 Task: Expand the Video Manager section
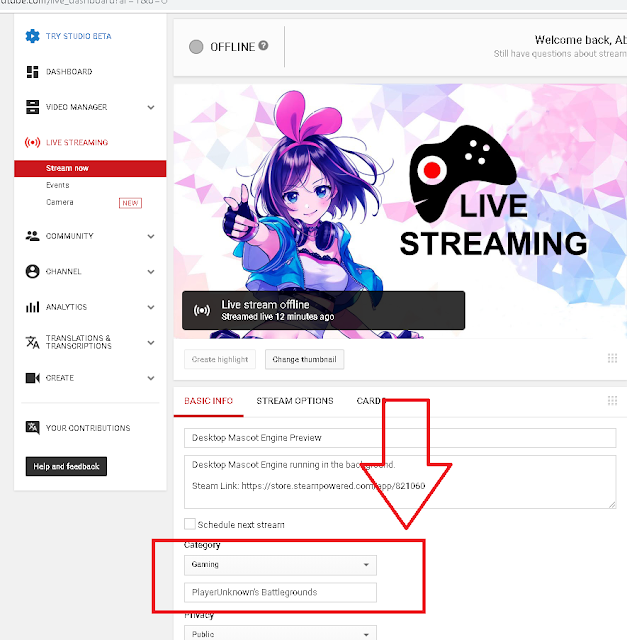tap(151, 107)
